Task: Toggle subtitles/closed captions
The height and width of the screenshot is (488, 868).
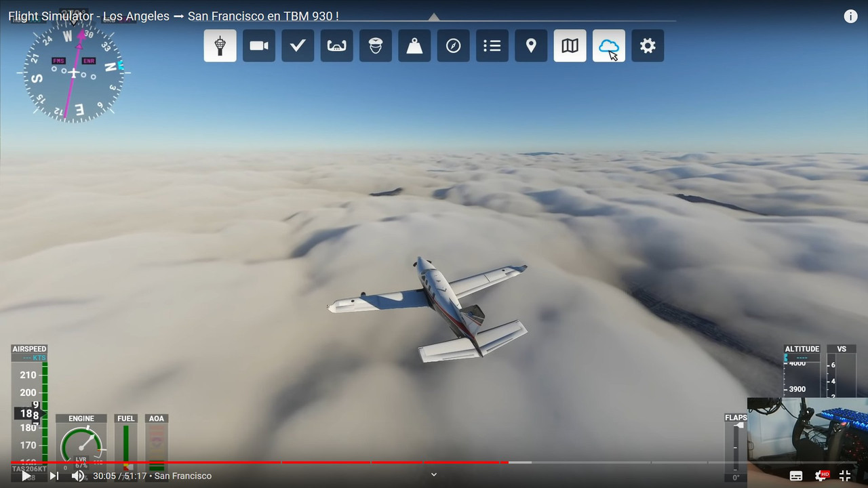Action: pos(796,476)
